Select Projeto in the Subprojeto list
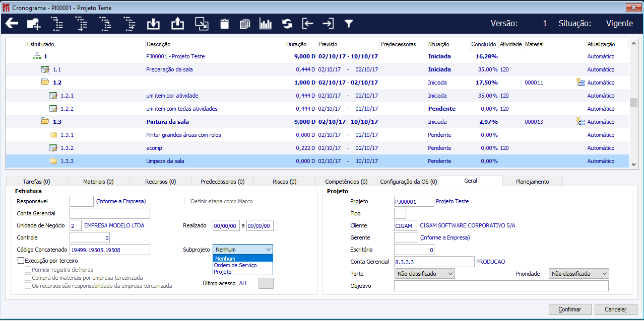This screenshot has width=644, height=321. click(x=243, y=272)
